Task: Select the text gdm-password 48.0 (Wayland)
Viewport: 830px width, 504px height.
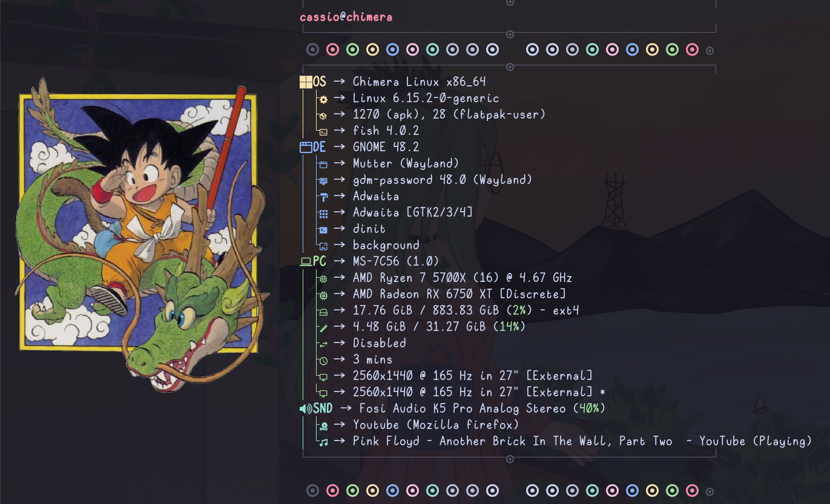Action: pos(443,180)
